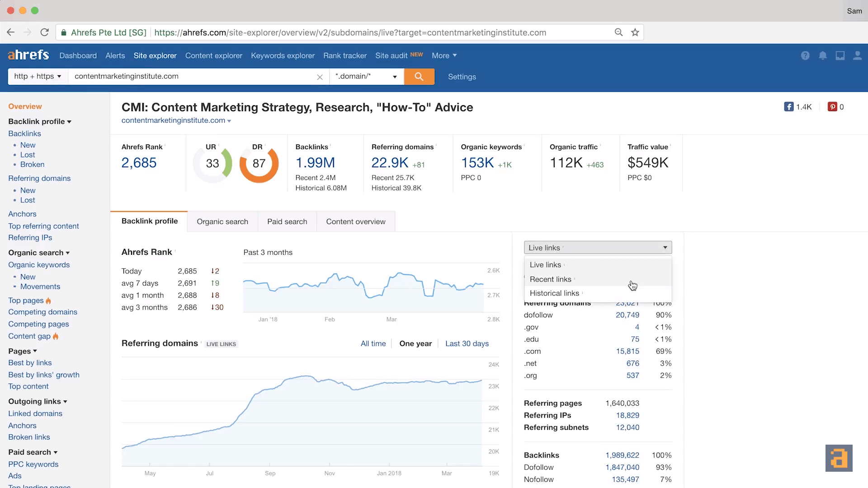Open Content explorer in top navigation
The width and height of the screenshot is (868, 488).
coord(214,56)
